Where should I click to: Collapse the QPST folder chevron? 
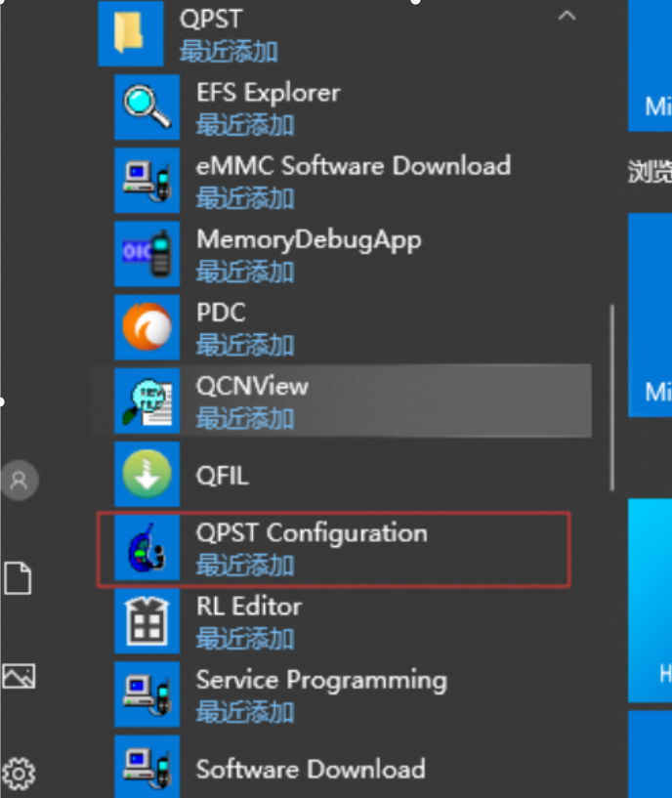pos(567,17)
